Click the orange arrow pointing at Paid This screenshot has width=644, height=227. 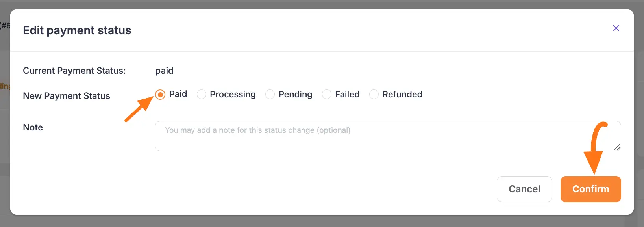pos(138,108)
